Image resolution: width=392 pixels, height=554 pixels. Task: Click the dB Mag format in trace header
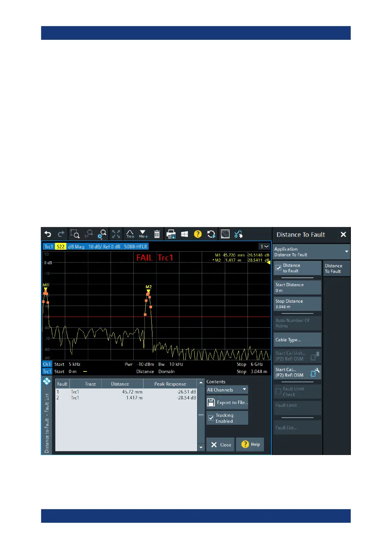tap(76, 246)
